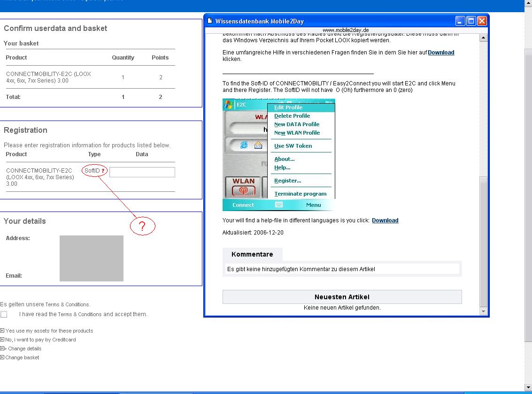The image size is (532, 394).
Task: Click the CONNECTMOBILITY-E2C product in basket table
Action: click(48, 77)
